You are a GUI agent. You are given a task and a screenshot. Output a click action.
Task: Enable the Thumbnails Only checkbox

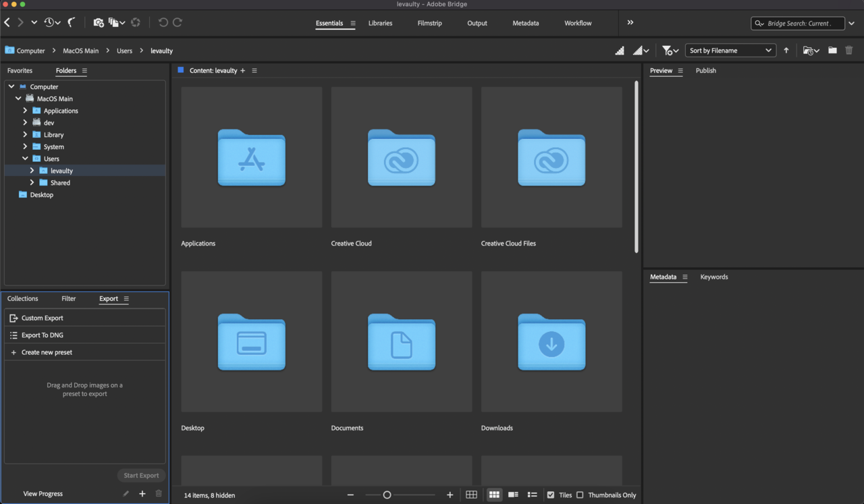click(x=580, y=495)
